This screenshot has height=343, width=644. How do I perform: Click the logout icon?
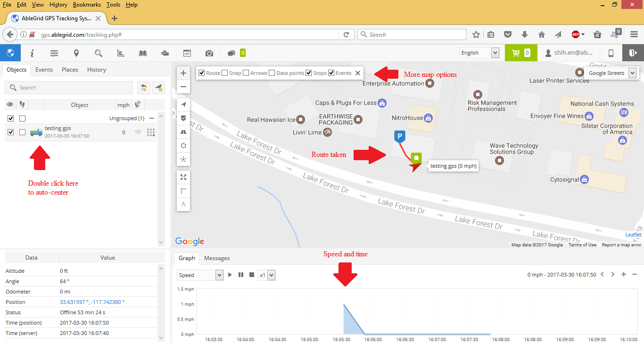tap(633, 53)
